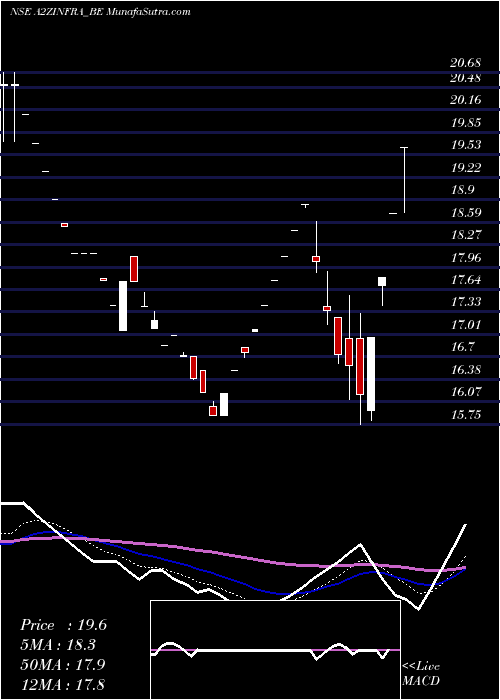
Task: Click the 16.7 price axis label
Action: 462,347
